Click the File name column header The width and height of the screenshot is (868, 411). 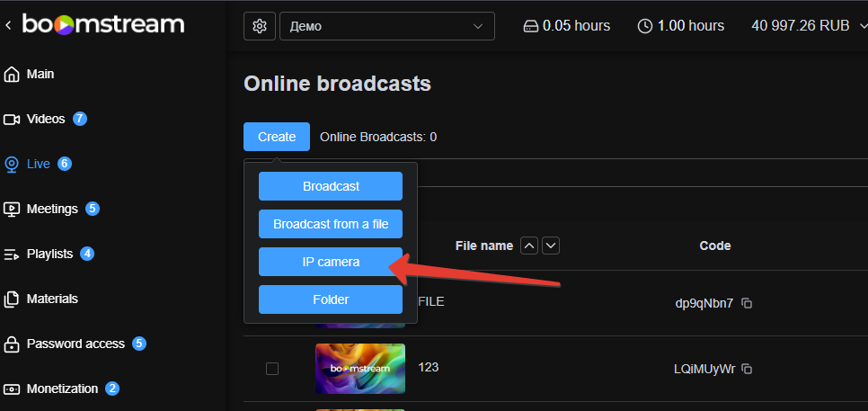click(484, 246)
